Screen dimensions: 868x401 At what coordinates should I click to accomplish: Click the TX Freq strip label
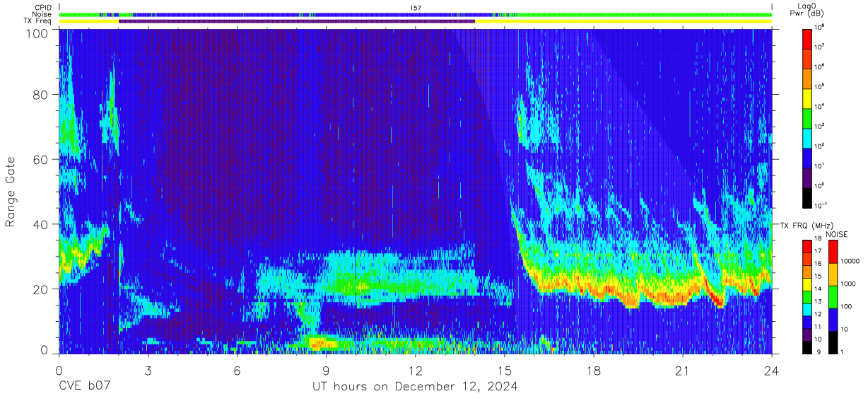pyautogui.click(x=36, y=21)
